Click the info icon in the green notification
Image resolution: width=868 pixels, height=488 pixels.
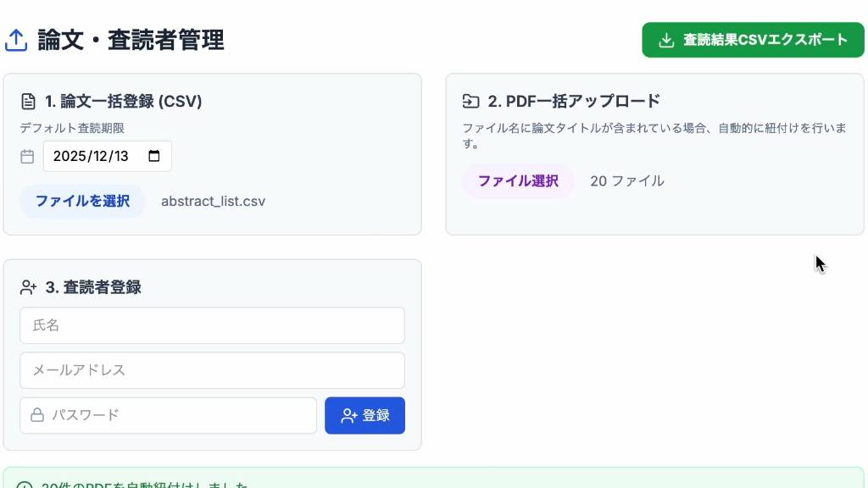click(x=25, y=485)
